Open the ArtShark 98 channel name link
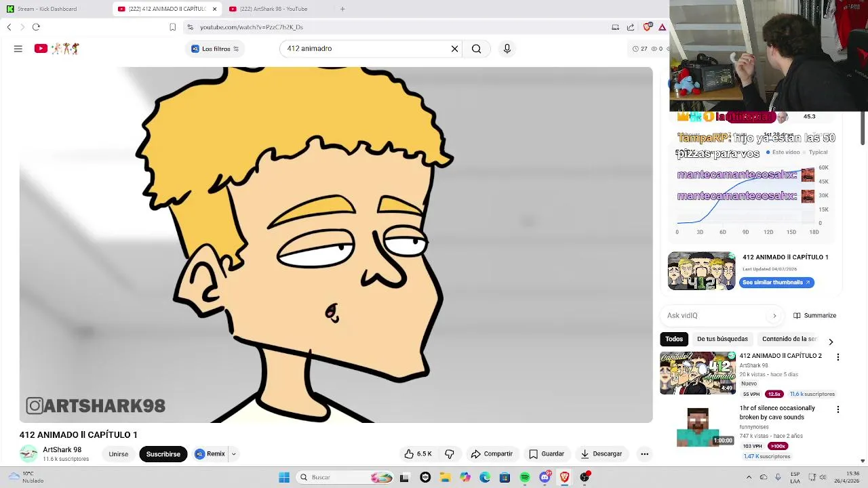Viewport: 868px width, 488px height. (x=62, y=449)
